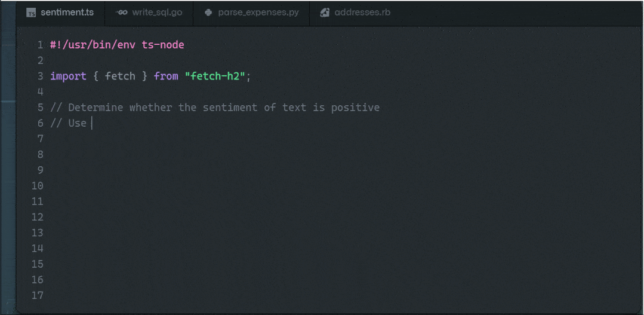Open the parse_expenses.py tab

pos(258,13)
